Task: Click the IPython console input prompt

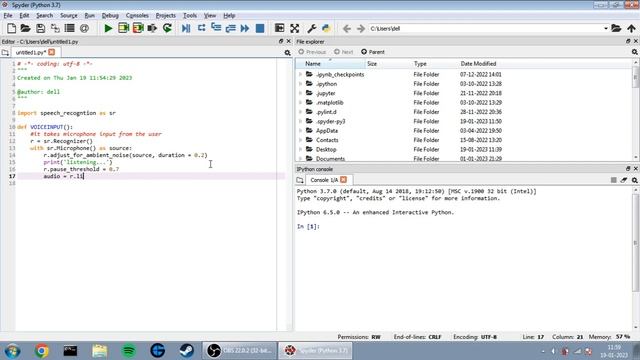Action: [x=309, y=227]
